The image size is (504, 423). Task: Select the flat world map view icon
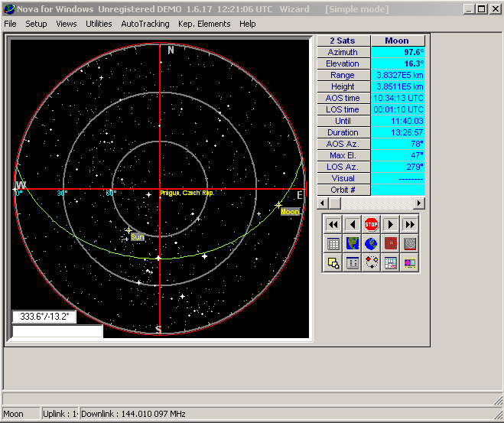353,244
